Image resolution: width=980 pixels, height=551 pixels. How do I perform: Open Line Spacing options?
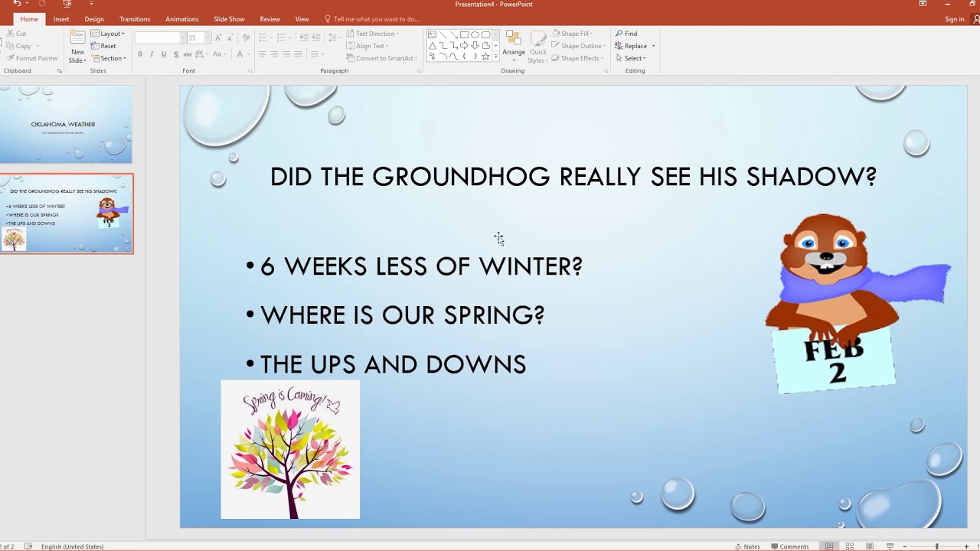[x=334, y=37]
